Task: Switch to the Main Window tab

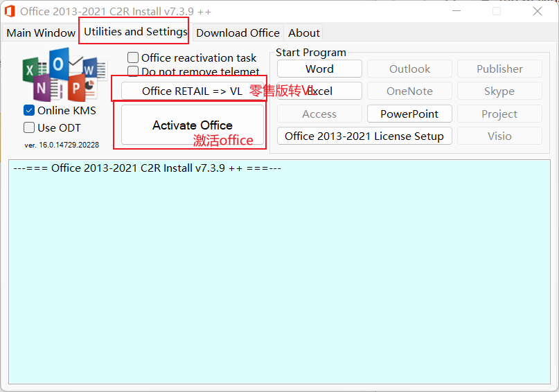Action: click(41, 33)
